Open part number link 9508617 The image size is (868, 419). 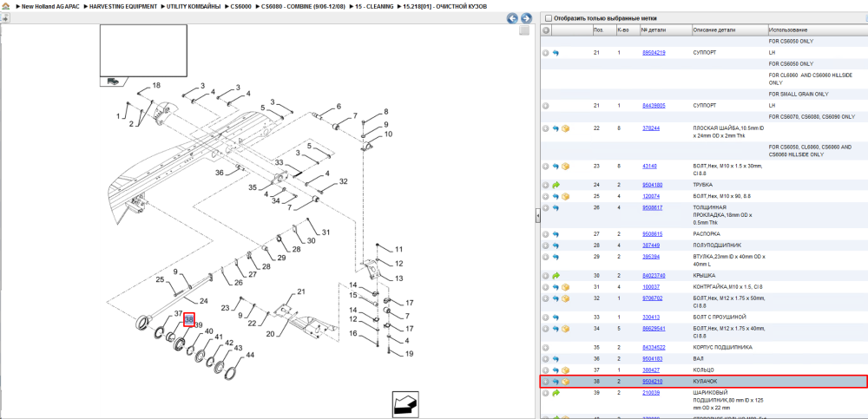click(x=652, y=207)
